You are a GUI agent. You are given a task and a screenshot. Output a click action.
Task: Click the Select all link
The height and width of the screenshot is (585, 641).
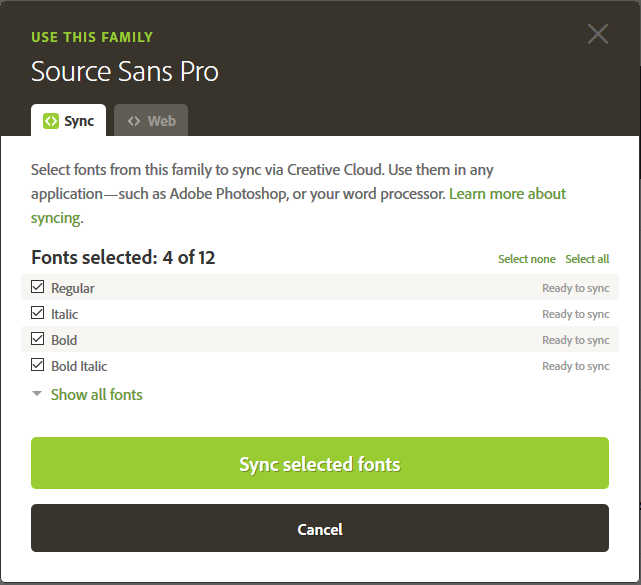point(587,259)
